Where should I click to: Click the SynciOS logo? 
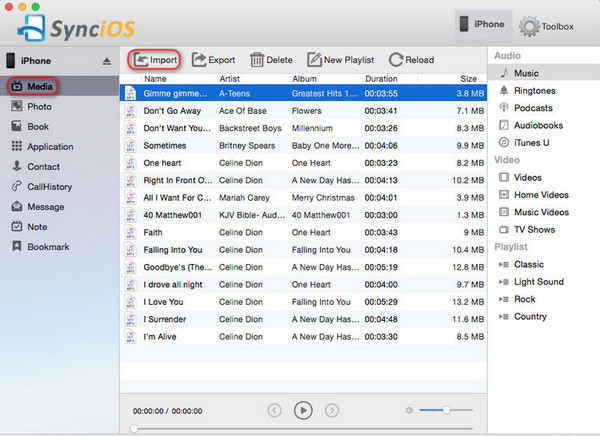[x=76, y=28]
